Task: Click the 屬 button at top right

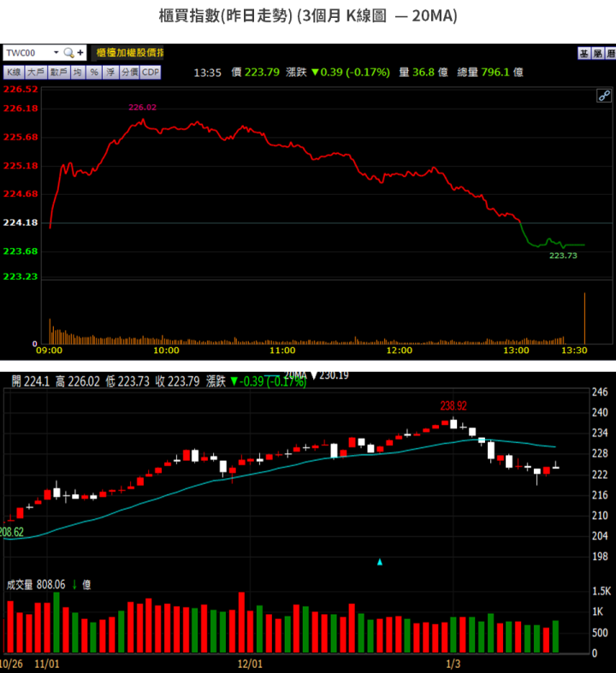Action: tap(596, 53)
